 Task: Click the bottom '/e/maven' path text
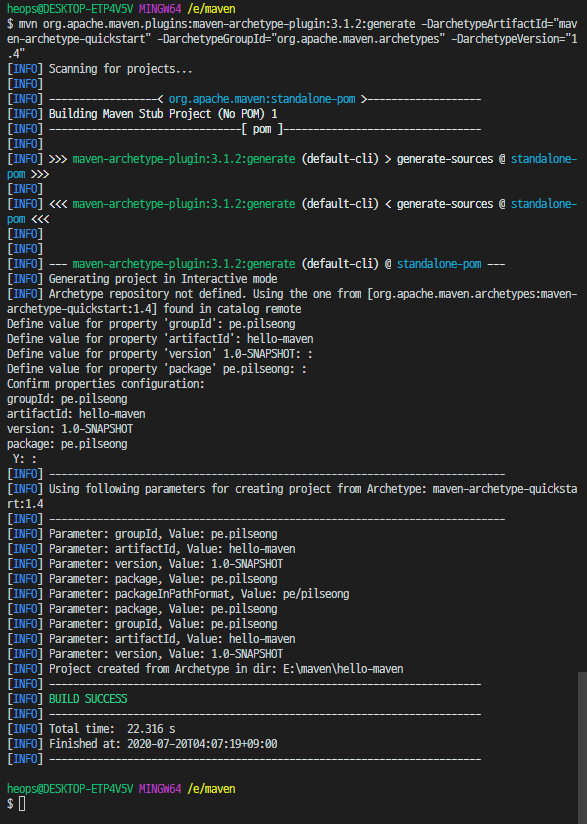pos(211,788)
